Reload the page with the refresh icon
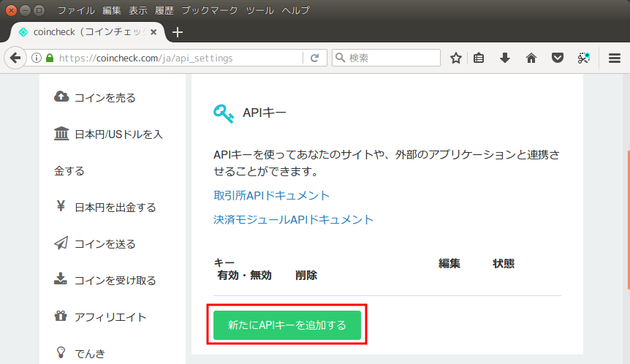This screenshot has height=364, width=630. (x=315, y=58)
